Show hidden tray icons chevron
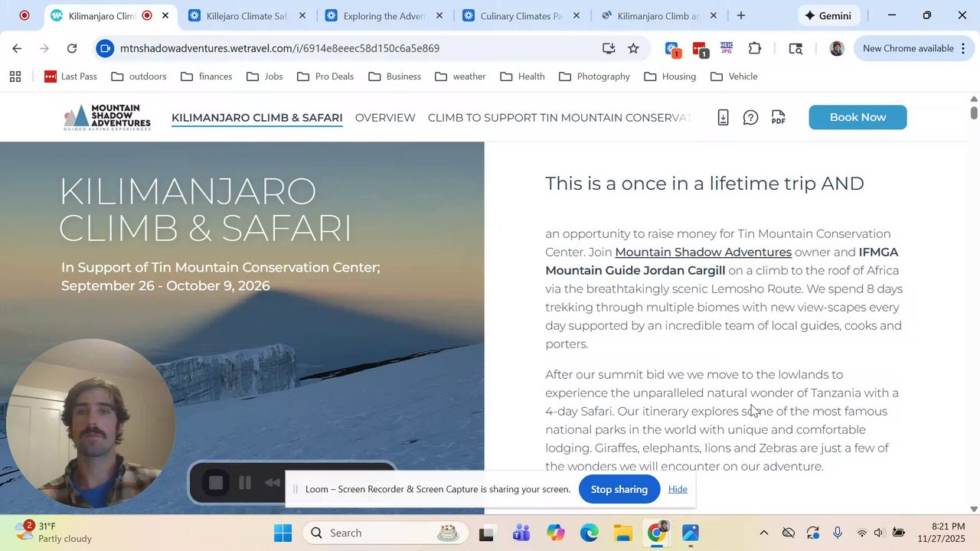This screenshot has width=980, height=551. tap(763, 533)
